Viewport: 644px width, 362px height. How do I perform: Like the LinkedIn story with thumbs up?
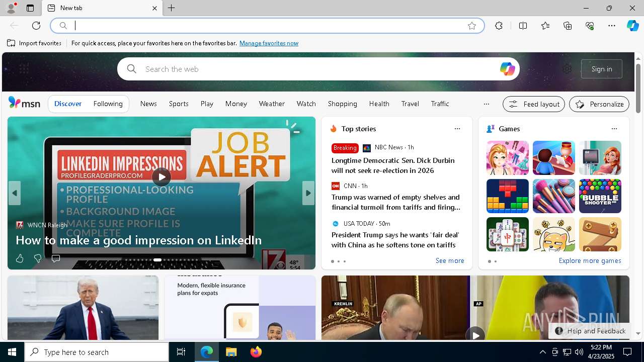pos(20,258)
